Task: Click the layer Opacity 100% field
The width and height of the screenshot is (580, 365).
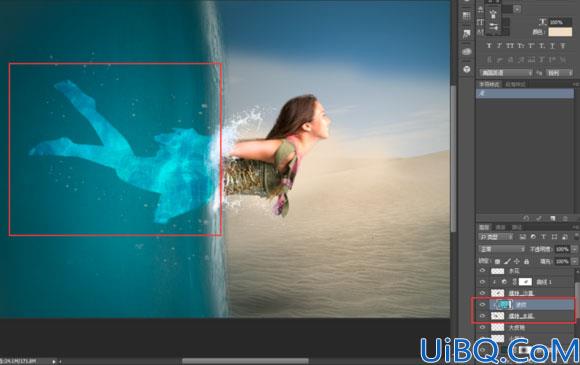Action: [x=562, y=249]
